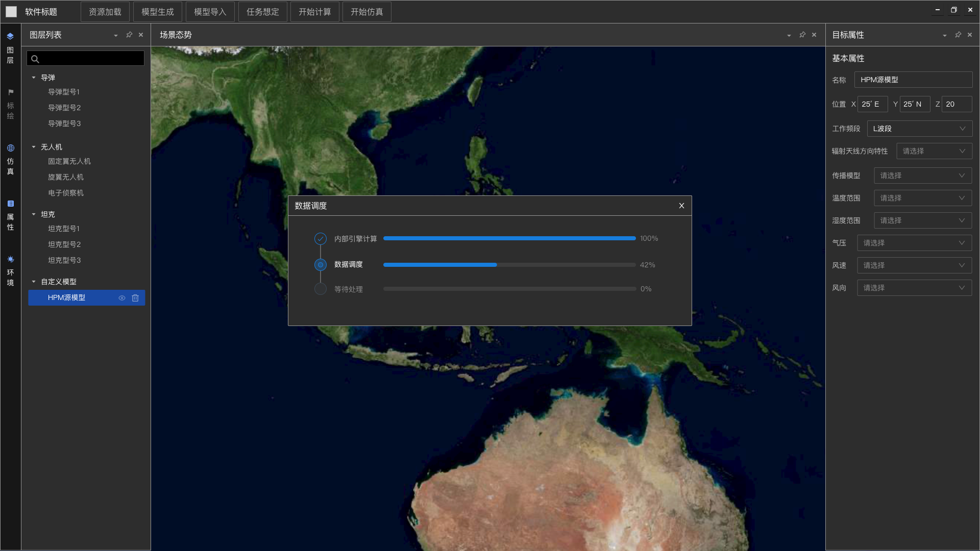Delete the HPM源模型 layer with trash icon
The width and height of the screenshot is (980, 551).
(135, 298)
